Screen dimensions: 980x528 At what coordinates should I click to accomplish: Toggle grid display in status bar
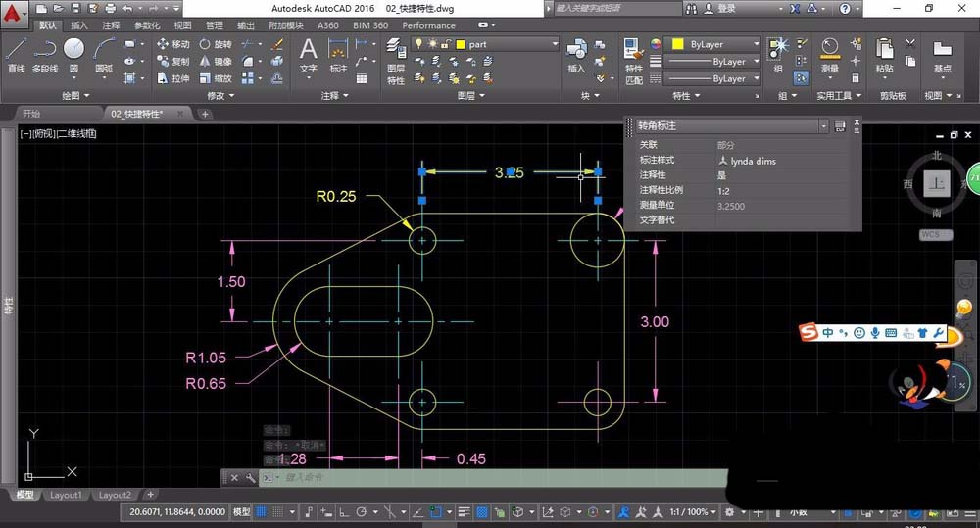[263, 512]
